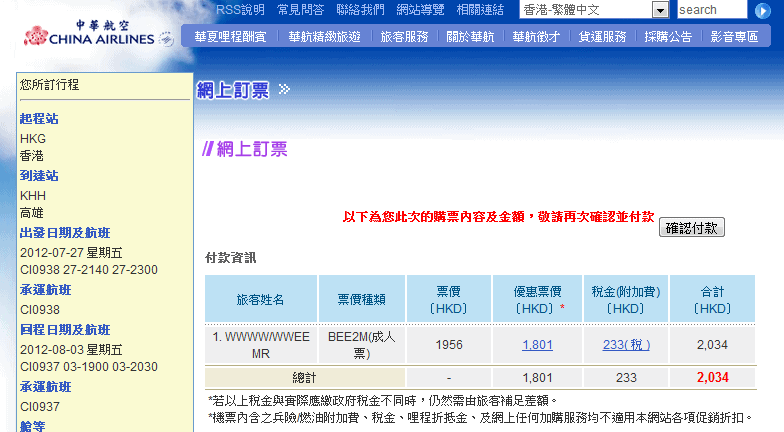This screenshot has width=784, height=432.
Task: Select 華航徵才 in navigation bar
Action: point(536,37)
